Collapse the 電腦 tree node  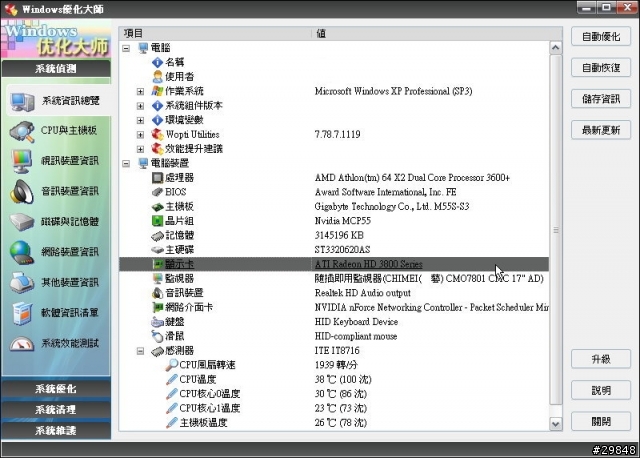(126, 48)
